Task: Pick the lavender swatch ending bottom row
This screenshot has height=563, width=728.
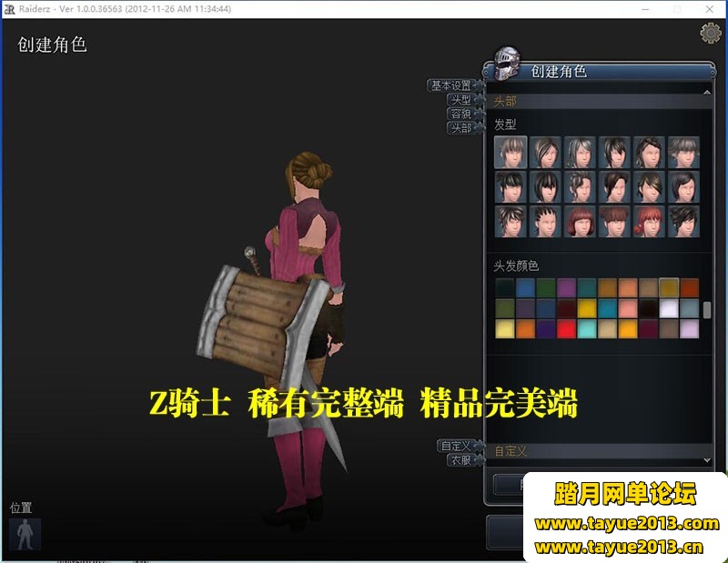Action: click(x=690, y=328)
